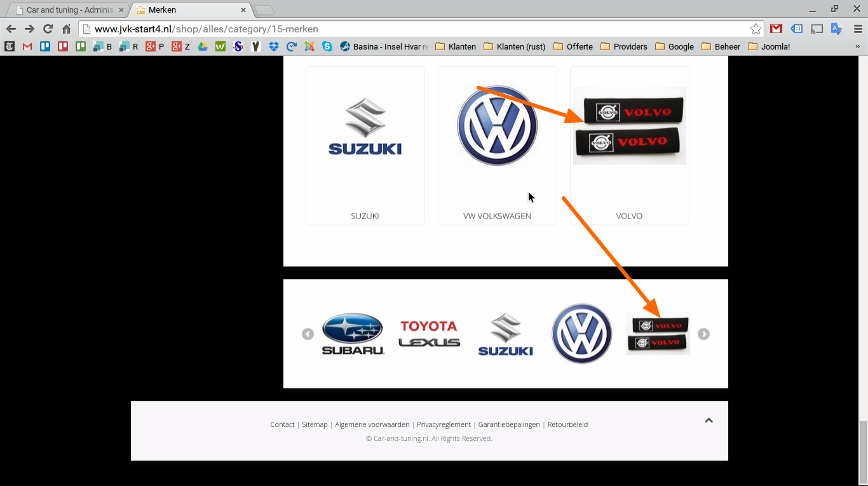Switch to the Merken tab

click(x=191, y=10)
